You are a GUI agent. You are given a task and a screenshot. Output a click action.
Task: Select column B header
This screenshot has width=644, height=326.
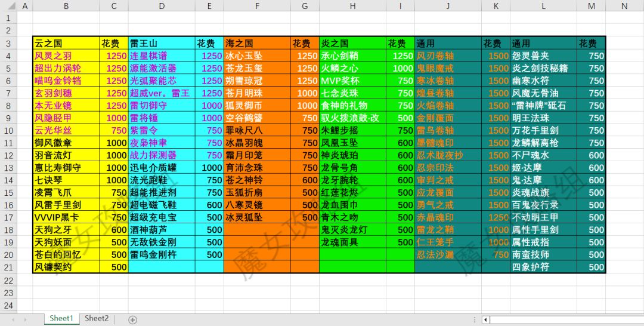point(66,6)
